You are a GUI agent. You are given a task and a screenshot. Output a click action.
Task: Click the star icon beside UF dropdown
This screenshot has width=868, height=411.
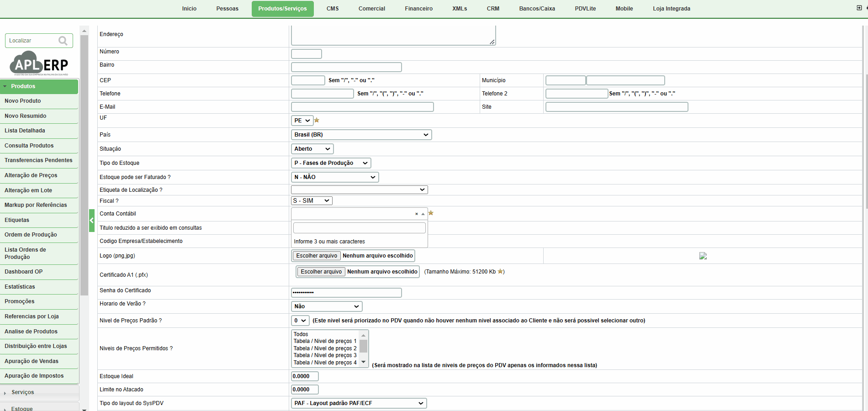tap(317, 120)
